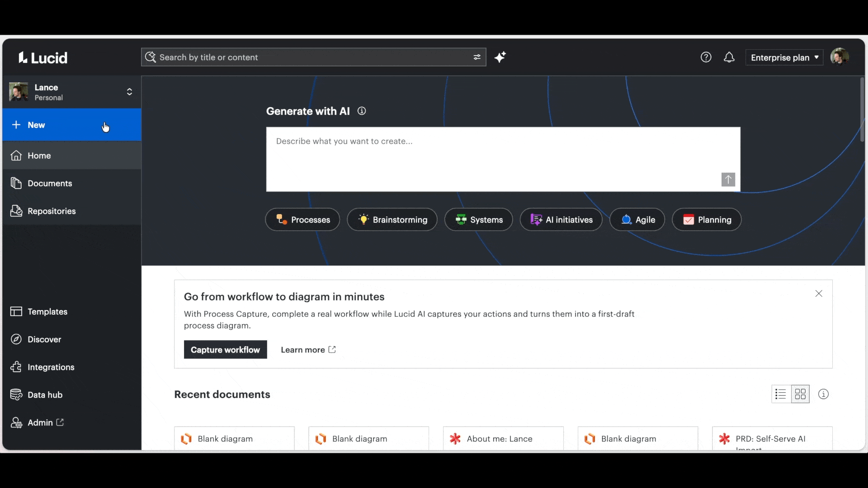Open the PRD: Self-Serve AI document
The height and width of the screenshot is (488, 868).
[x=772, y=438]
